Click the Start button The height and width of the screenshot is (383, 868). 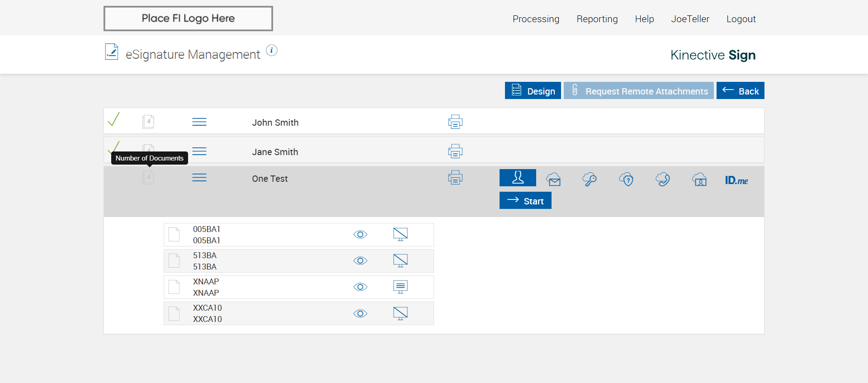525,201
